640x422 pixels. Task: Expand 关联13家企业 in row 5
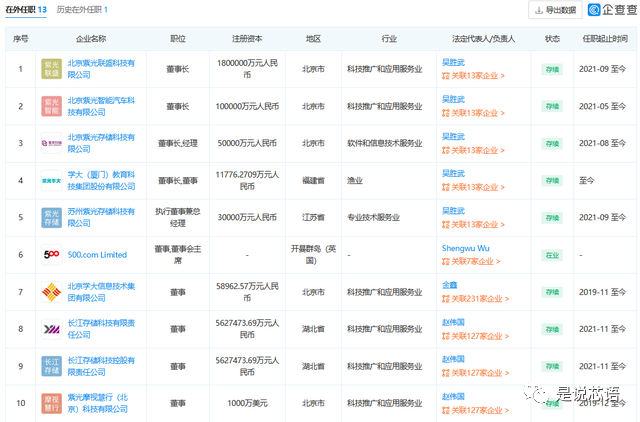[473, 224]
